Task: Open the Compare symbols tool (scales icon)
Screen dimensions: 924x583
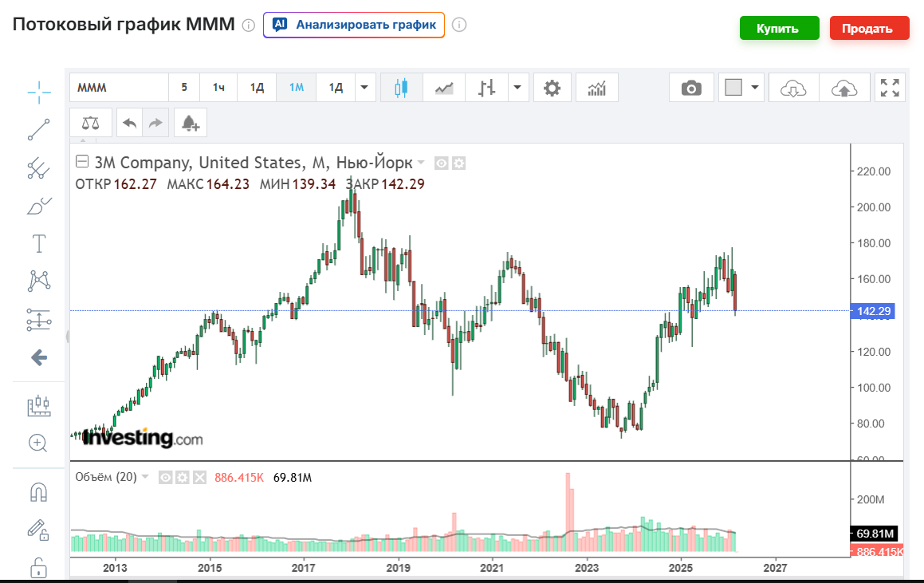Action: (91, 122)
